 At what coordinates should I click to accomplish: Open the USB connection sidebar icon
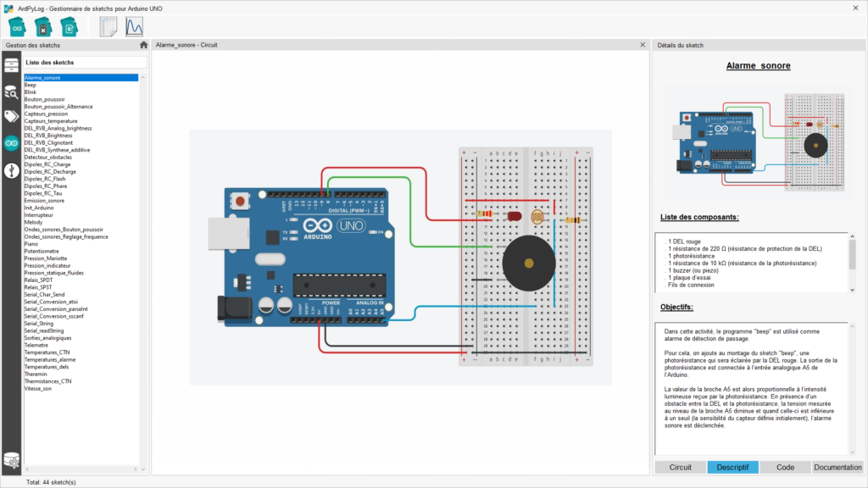[11, 170]
